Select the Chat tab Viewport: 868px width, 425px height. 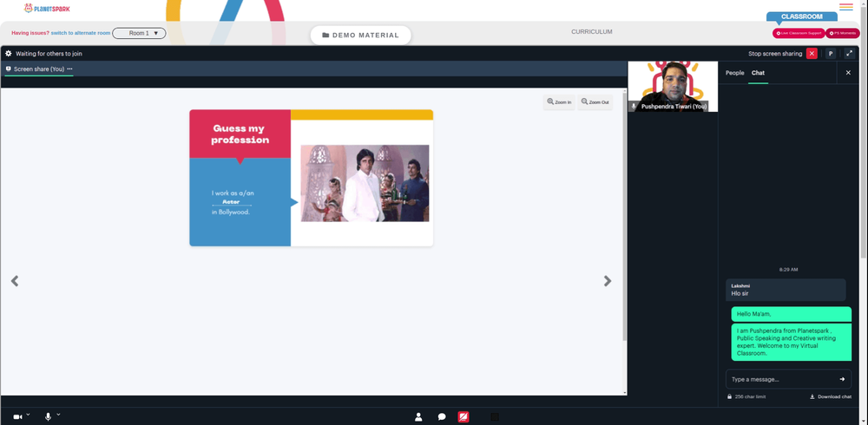click(x=758, y=73)
